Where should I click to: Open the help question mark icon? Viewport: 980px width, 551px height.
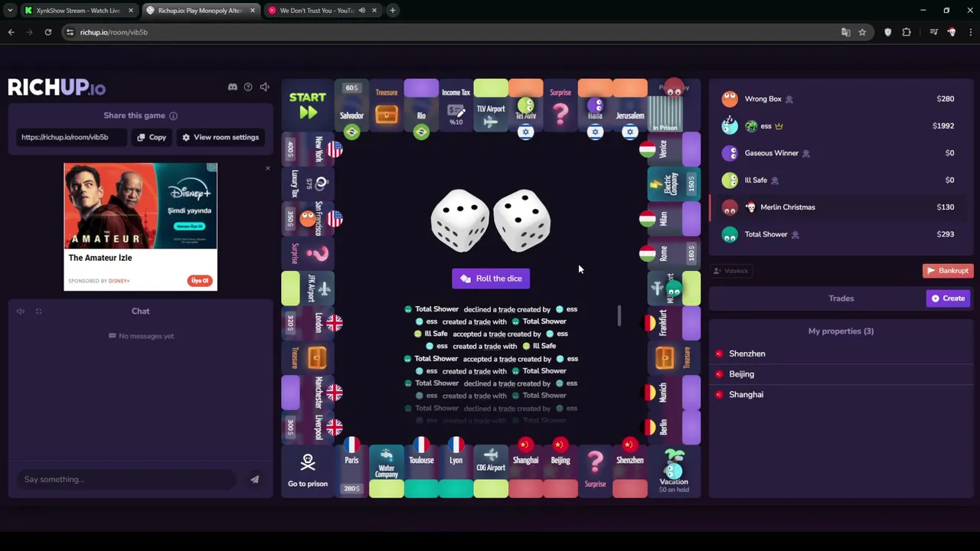point(248,87)
